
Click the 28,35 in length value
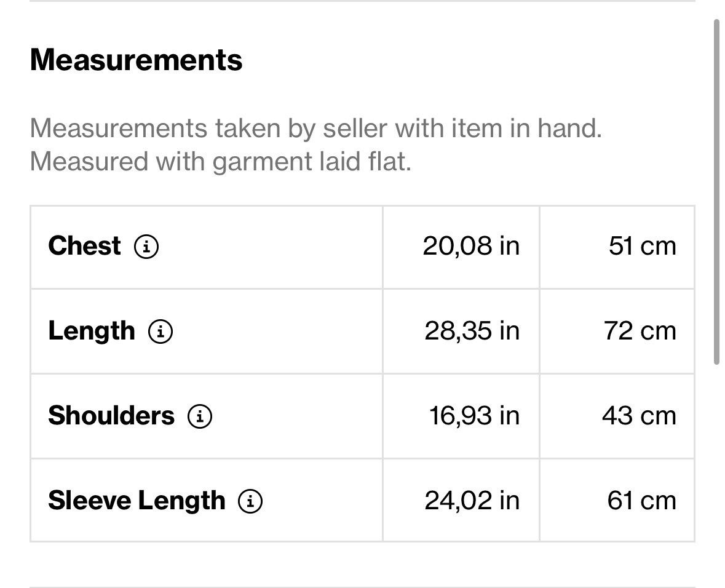coord(472,332)
